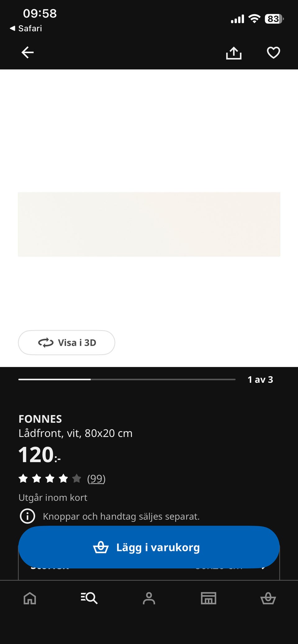This screenshot has height=644, width=298.
Task: Add FONNES to favorites with heart
Action: (273, 52)
